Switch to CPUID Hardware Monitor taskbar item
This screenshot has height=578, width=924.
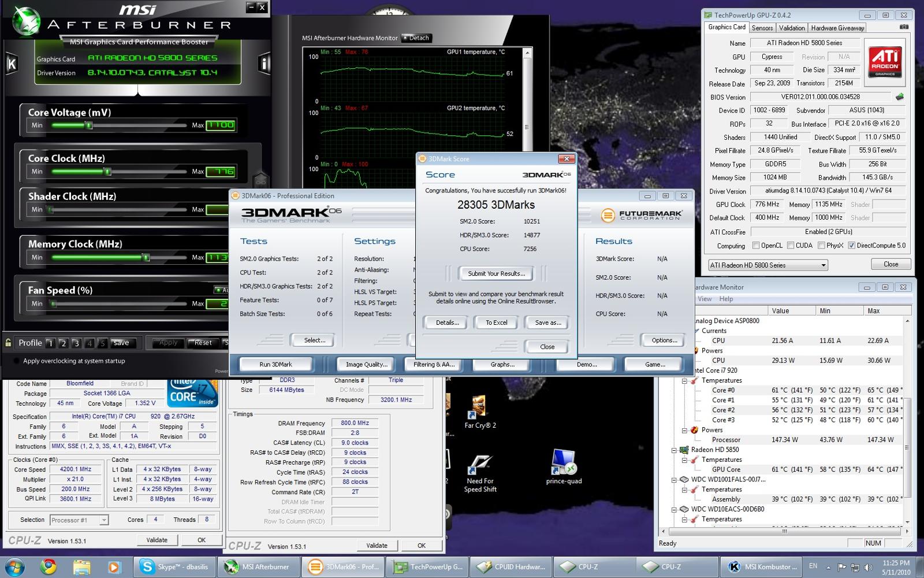[x=511, y=567]
